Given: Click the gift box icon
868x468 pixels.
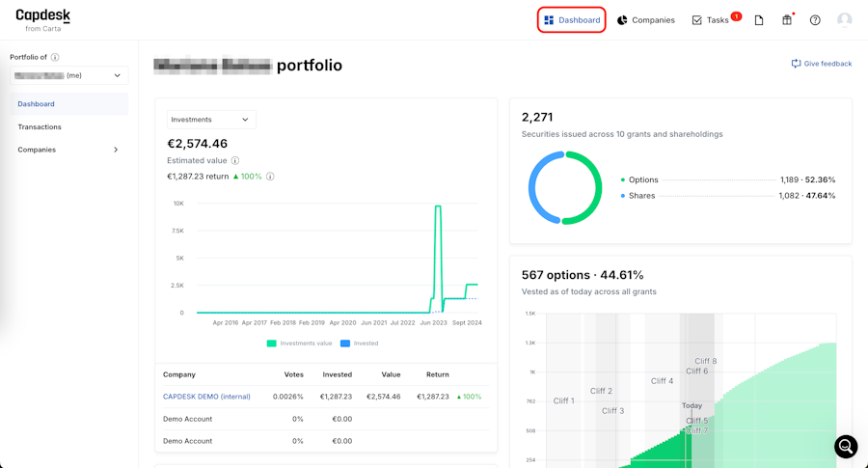Looking at the screenshot, I should (x=787, y=20).
